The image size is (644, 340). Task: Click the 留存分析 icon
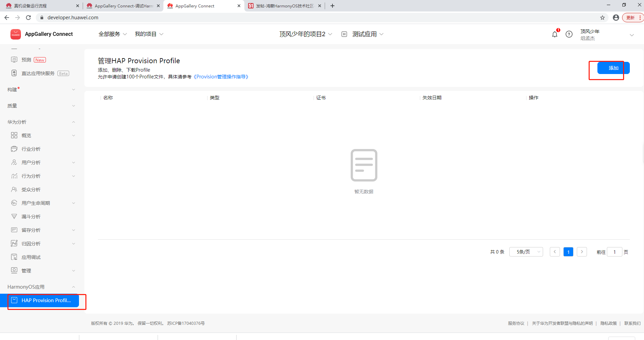[14, 230]
